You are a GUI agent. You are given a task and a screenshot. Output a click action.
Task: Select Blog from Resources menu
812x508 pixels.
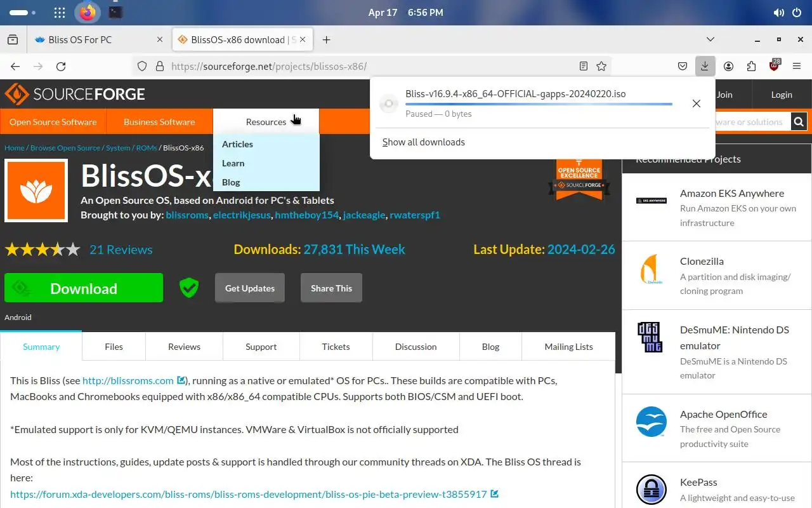(231, 182)
